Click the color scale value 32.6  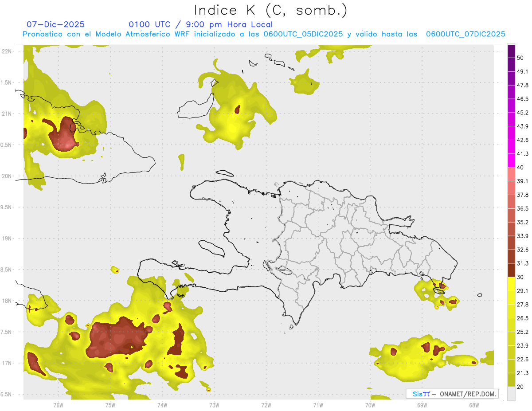[x=523, y=250]
